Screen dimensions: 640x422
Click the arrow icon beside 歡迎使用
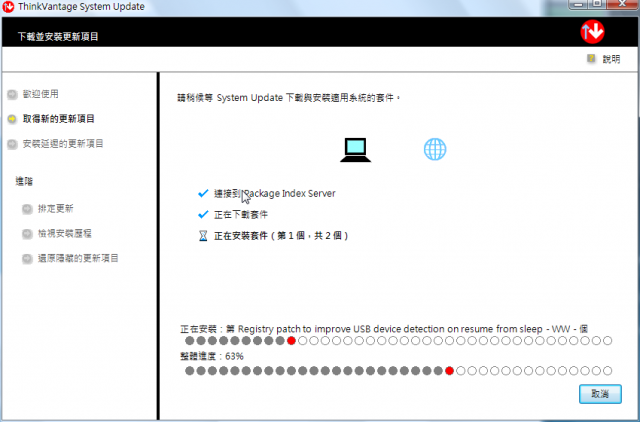coord(13,94)
